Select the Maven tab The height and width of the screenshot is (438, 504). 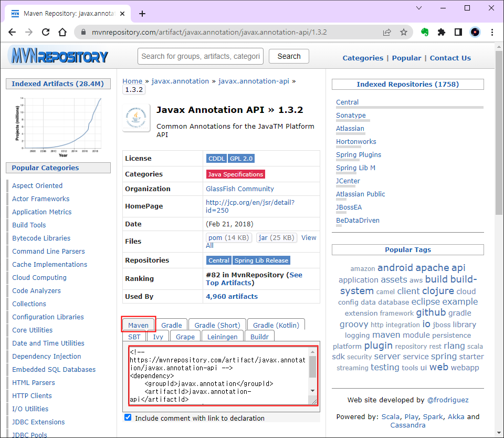coord(138,325)
